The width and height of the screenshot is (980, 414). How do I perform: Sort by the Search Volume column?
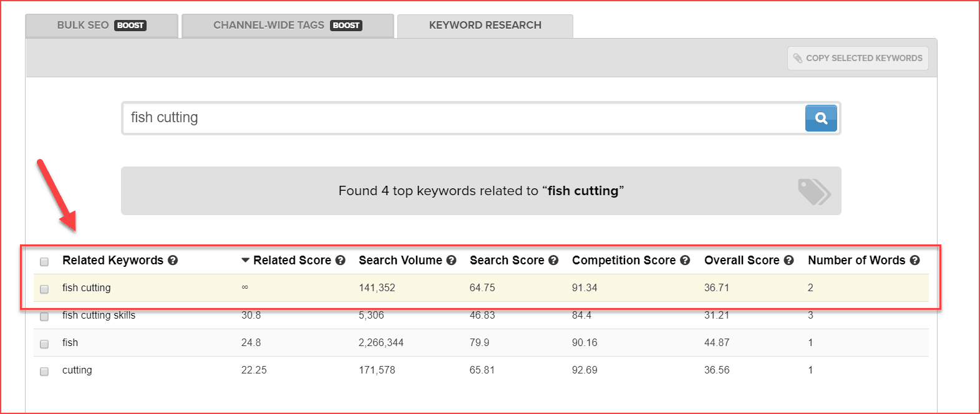400,261
